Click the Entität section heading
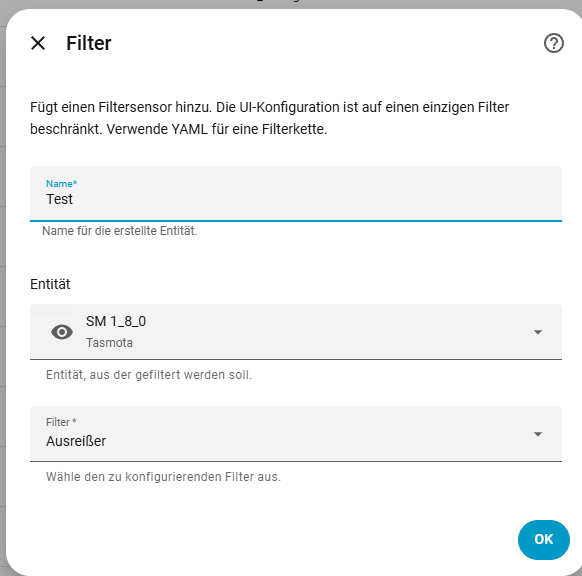The height and width of the screenshot is (576, 582). tap(50, 284)
